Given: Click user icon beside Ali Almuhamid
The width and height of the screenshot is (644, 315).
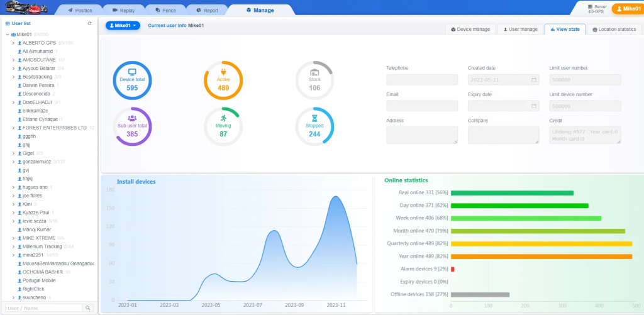Looking at the screenshot, I should tap(19, 52).
